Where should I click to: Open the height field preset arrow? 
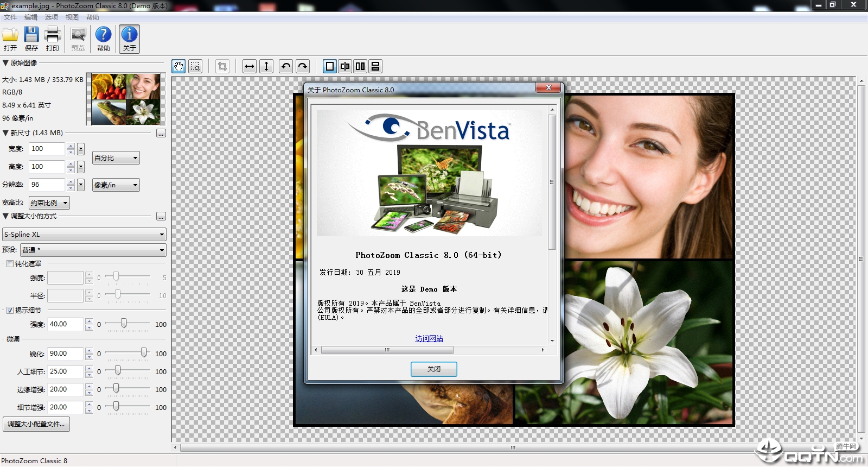81,167
